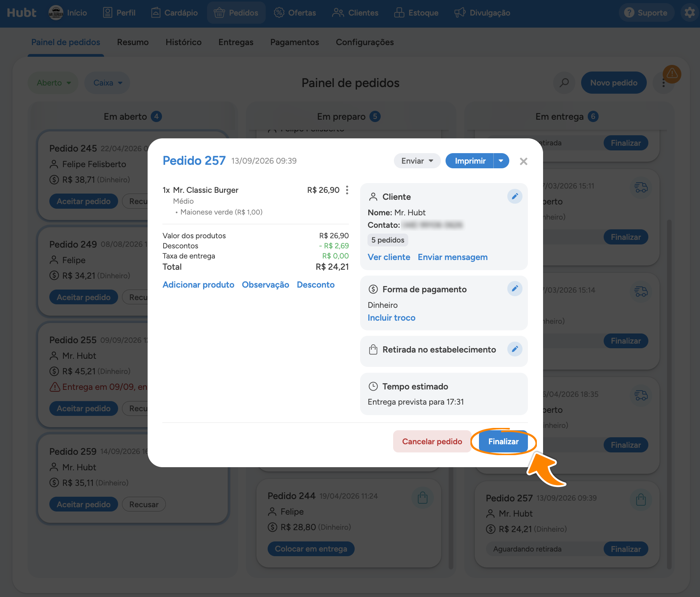
Task: Click Cancelar pedido button
Action: tap(432, 442)
